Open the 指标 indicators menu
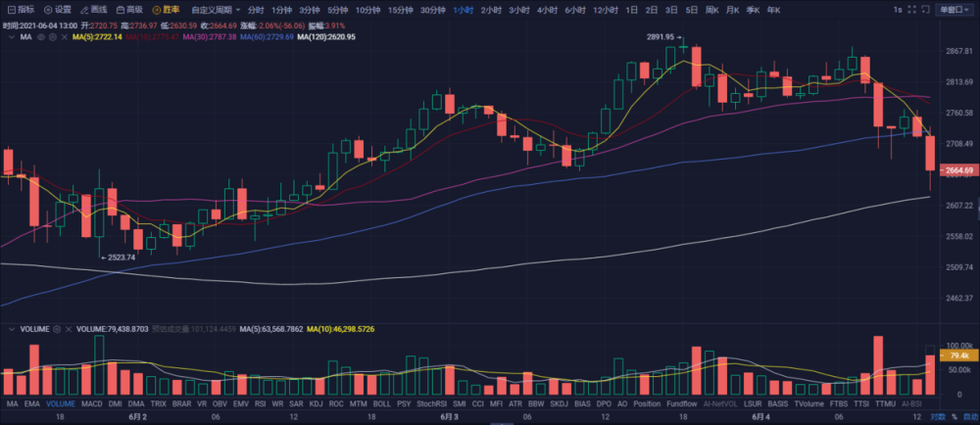Image resolution: width=980 pixels, height=425 pixels. pos(21,10)
